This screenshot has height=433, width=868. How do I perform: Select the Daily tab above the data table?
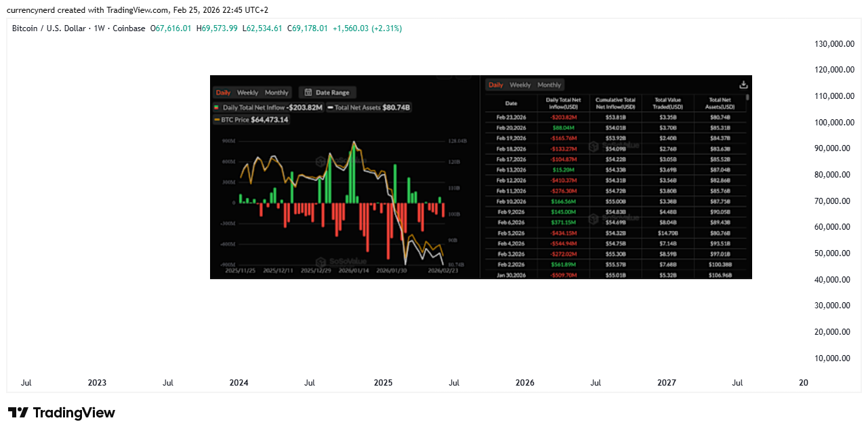click(x=496, y=85)
